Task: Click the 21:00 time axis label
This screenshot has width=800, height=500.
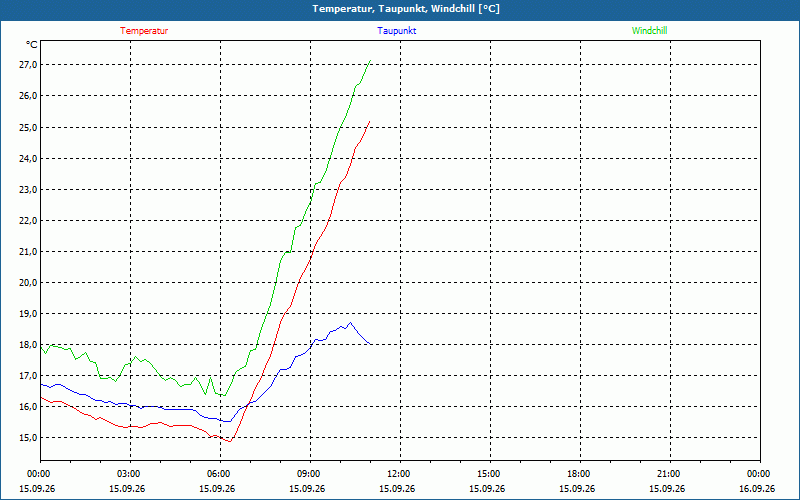Action: click(x=670, y=474)
